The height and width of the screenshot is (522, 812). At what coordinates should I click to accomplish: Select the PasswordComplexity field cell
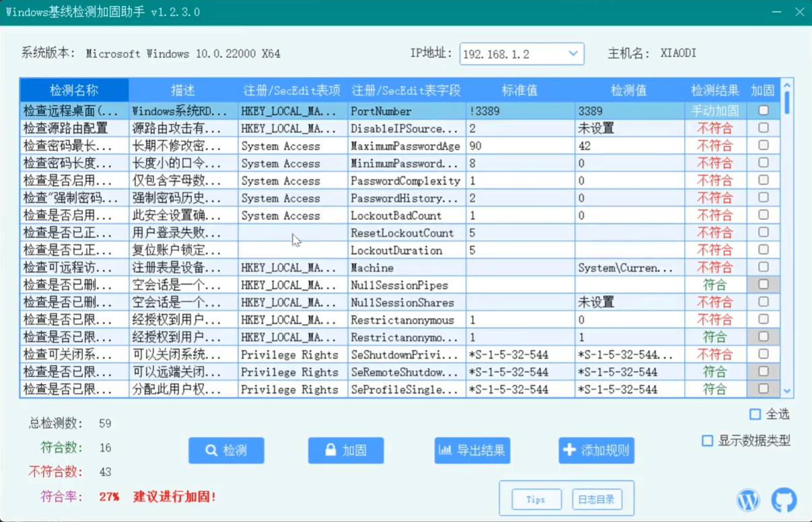click(407, 181)
